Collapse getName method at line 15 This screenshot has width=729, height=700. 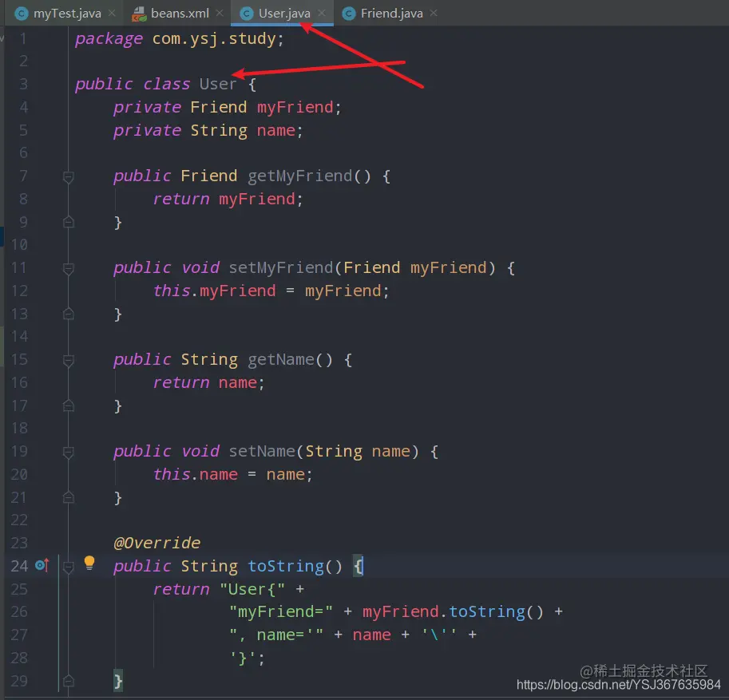[69, 360]
